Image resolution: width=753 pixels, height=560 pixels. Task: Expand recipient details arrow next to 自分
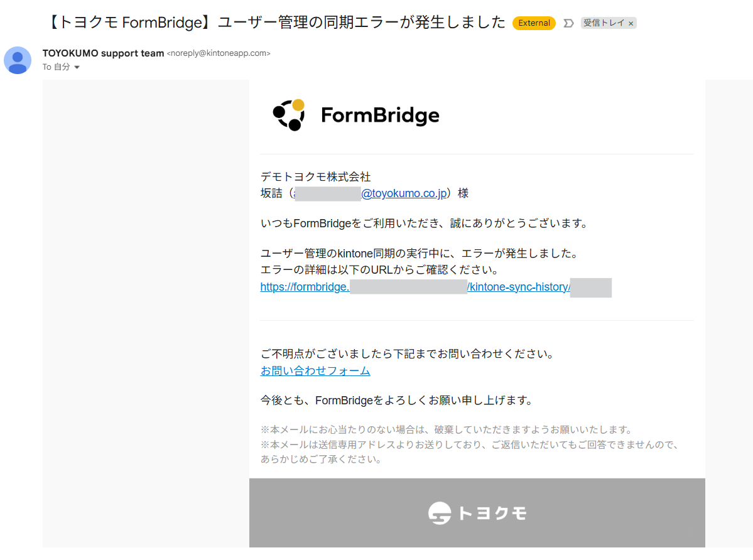click(x=77, y=67)
